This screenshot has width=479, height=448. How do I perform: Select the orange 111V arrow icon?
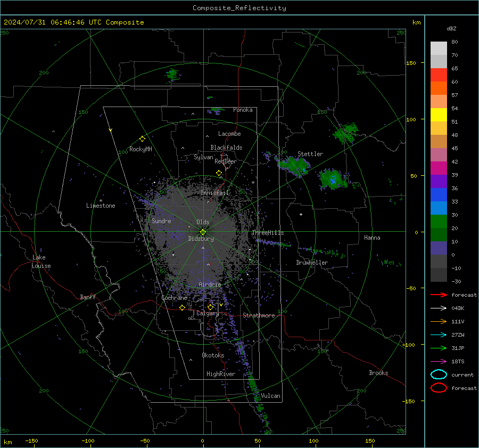(x=439, y=321)
